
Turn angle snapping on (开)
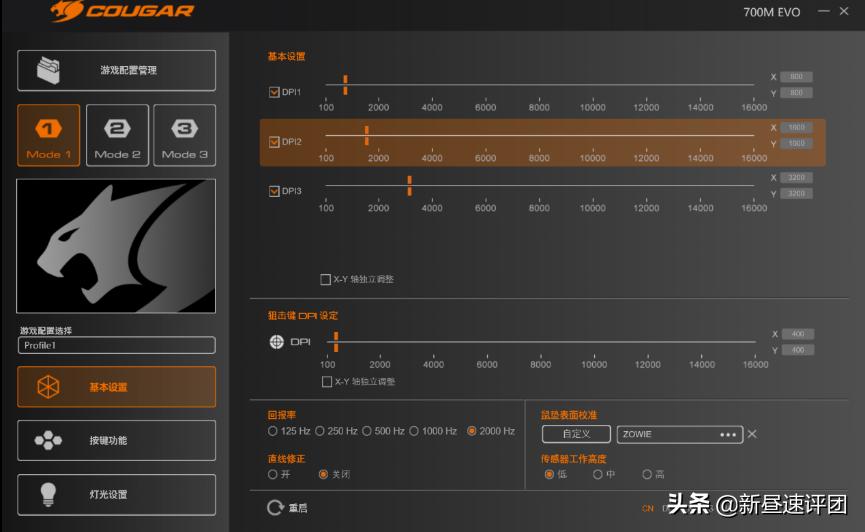tap(273, 474)
